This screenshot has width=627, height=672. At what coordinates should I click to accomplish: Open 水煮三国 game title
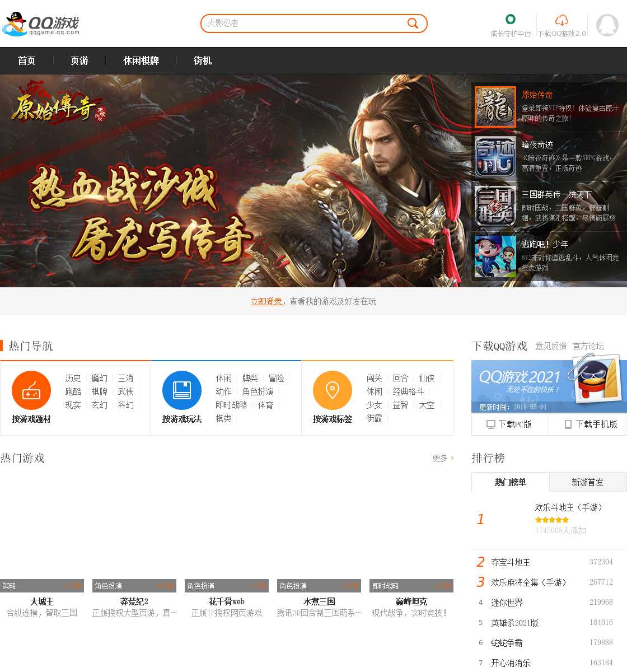[319, 601]
